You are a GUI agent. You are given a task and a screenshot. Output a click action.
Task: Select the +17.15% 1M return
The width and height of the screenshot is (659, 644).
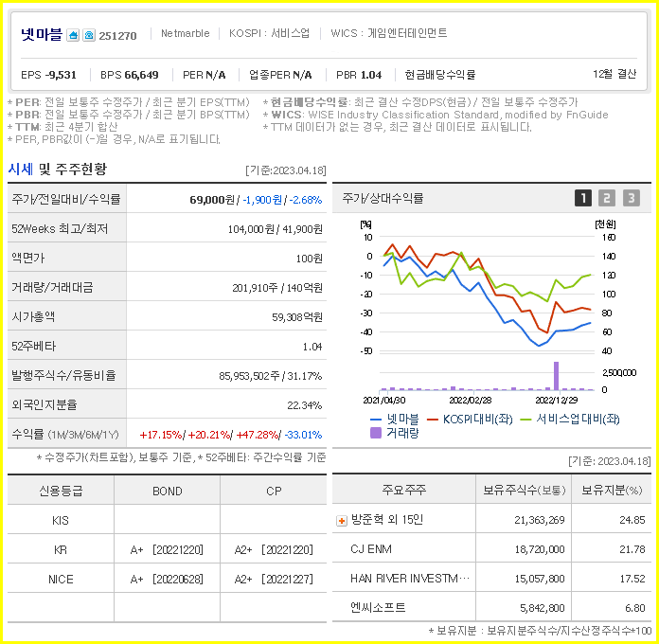pos(161,435)
